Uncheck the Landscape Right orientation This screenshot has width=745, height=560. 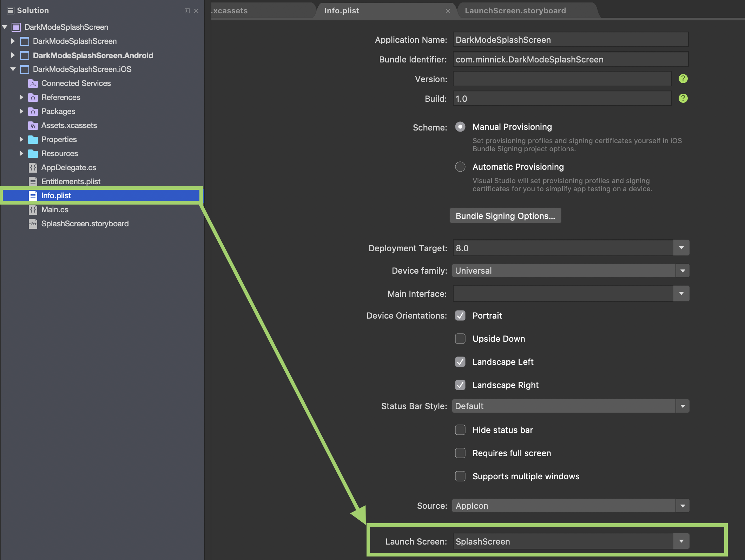coord(460,385)
